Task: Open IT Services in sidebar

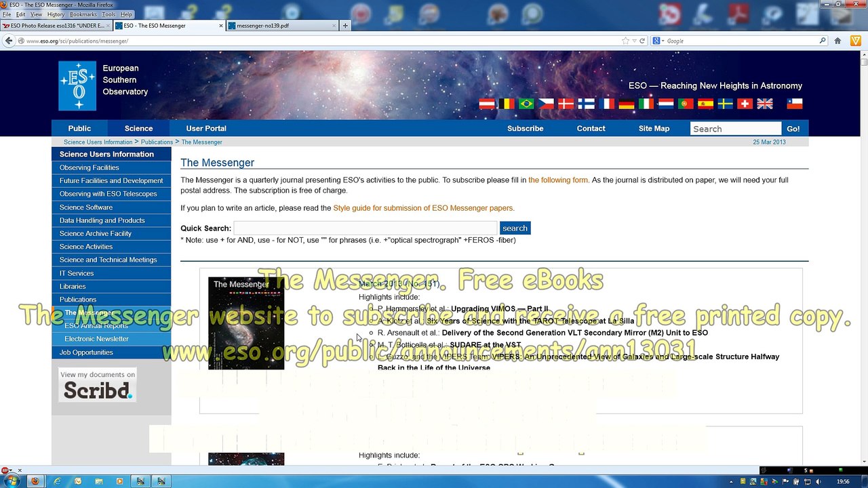Action: click(111, 273)
